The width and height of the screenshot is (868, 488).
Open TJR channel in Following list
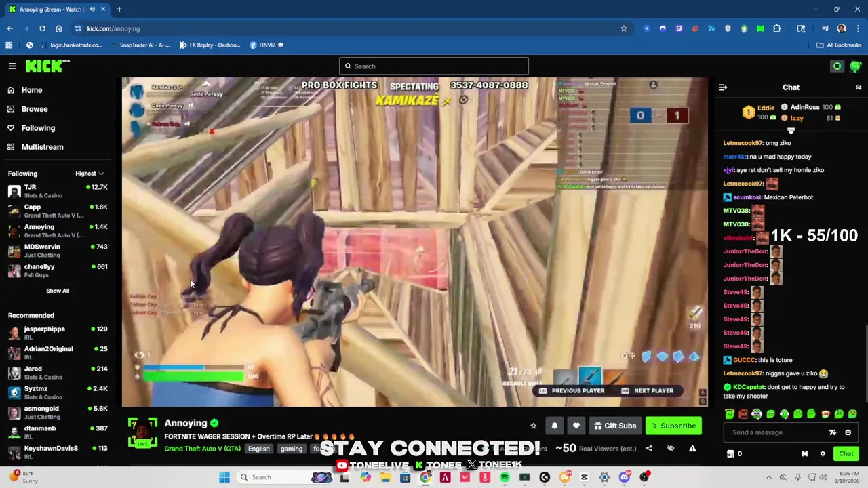pyautogui.click(x=57, y=191)
